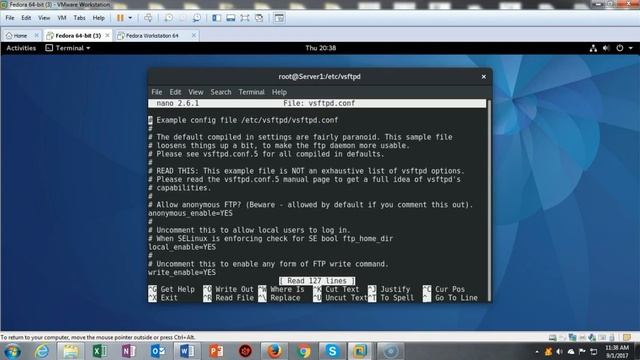Show or hide the VMware library sidebar
This screenshot has width=640, height=360.
[216, 18]
